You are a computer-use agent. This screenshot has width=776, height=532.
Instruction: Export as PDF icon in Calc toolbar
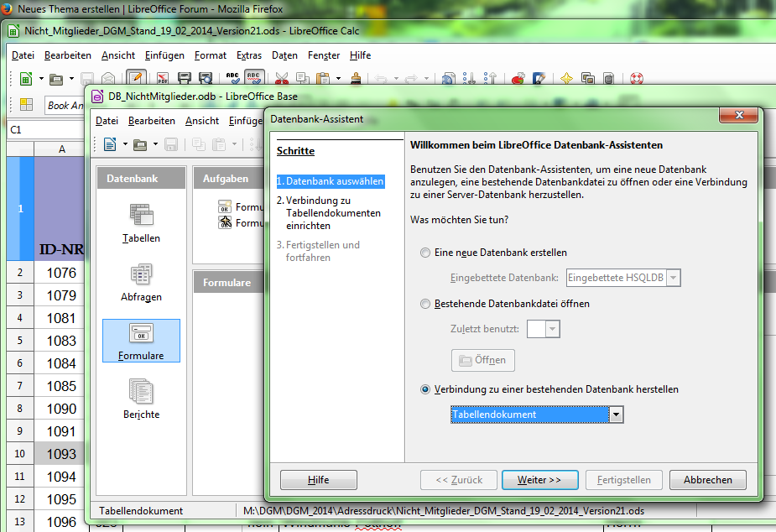tap(162, 79)
